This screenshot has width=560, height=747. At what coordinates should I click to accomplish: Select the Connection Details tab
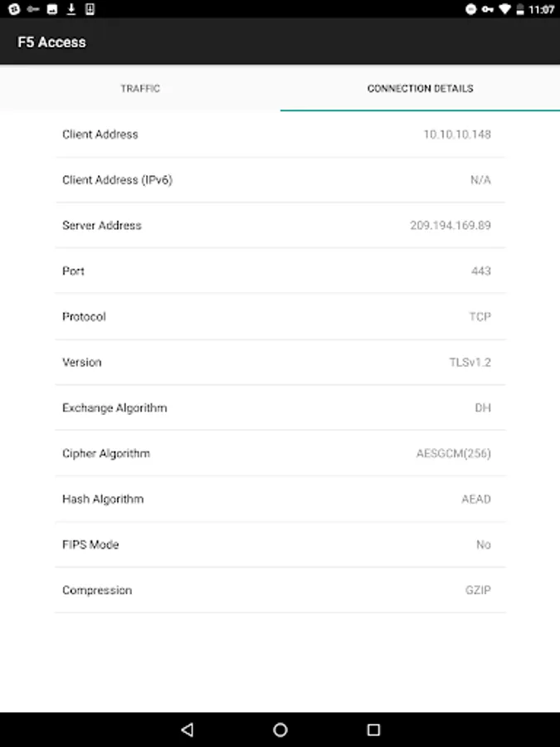[420, 88]
